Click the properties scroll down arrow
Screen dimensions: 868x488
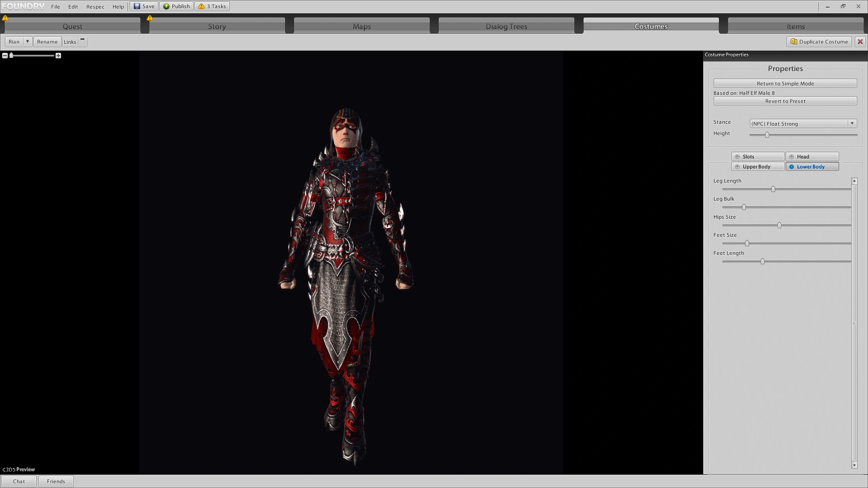coord(854,465)
